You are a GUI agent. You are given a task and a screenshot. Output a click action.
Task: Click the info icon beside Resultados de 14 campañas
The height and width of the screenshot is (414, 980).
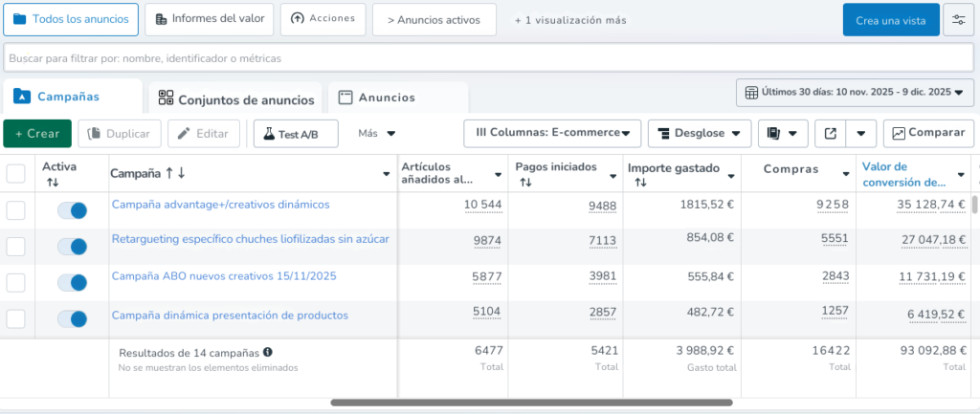click(x=268, y=352)
